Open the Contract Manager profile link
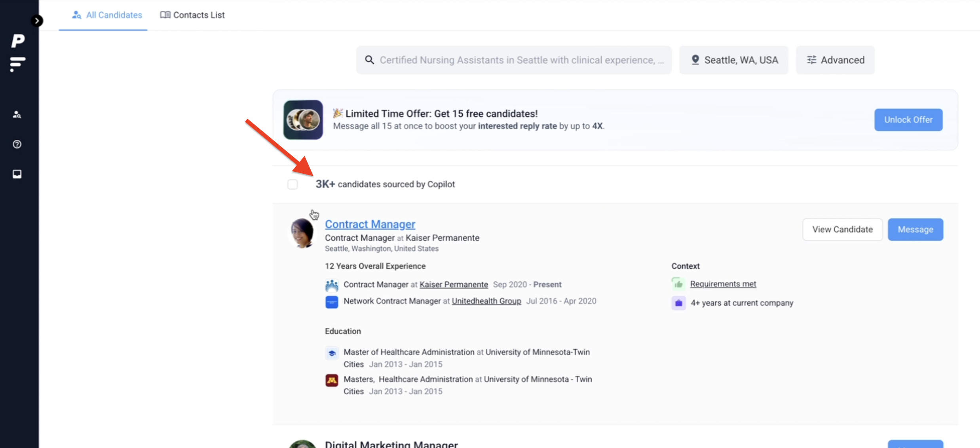 (x=370, y=224)
